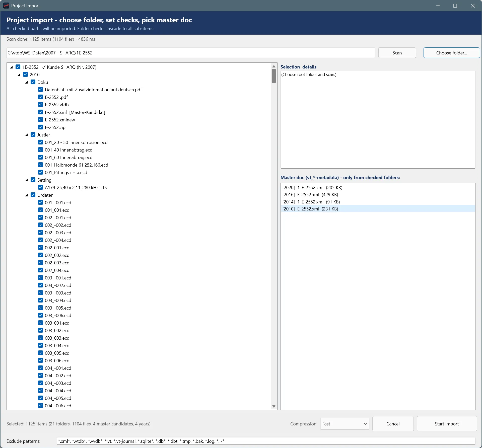Screen dimensions: 482x448
Task: Select master doc [2010] E-2552.xml (231 KB)
Action: click(378, 209)
